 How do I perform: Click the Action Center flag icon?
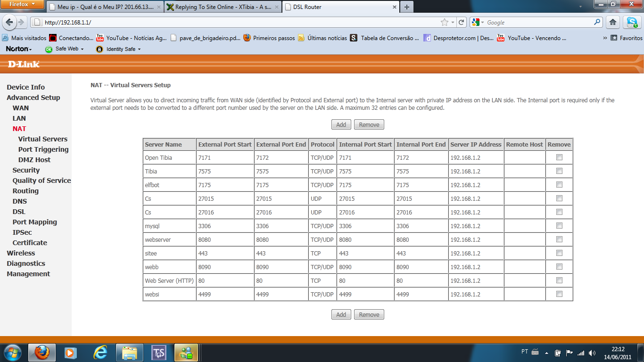pyautogui.click(x=570, y=353)
